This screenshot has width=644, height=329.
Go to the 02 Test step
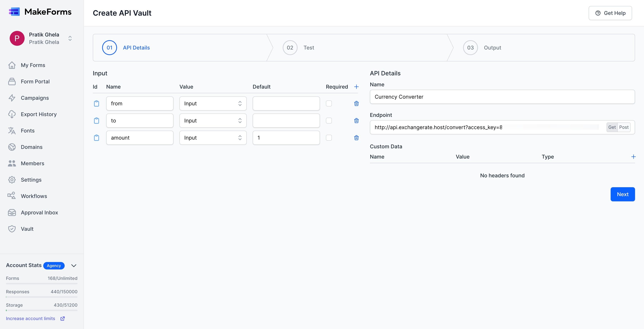pyautogui.click(x=298, y=47)
